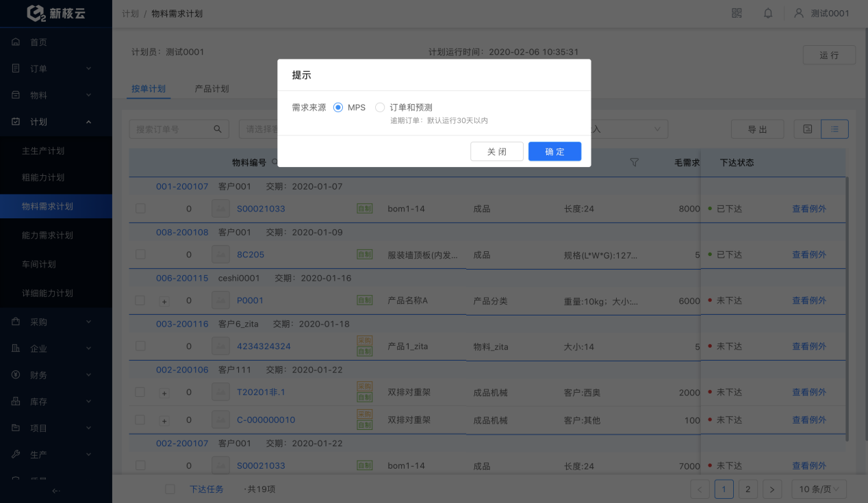Expand the P0001 row plus toggle

pos(164,301)
